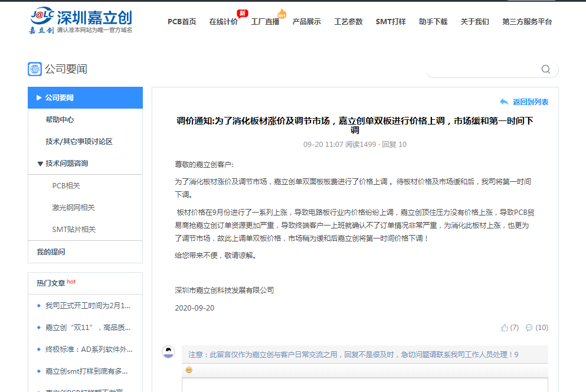The image size is (586, 392).
Task: Click the like count (7)
Action: 514,328
